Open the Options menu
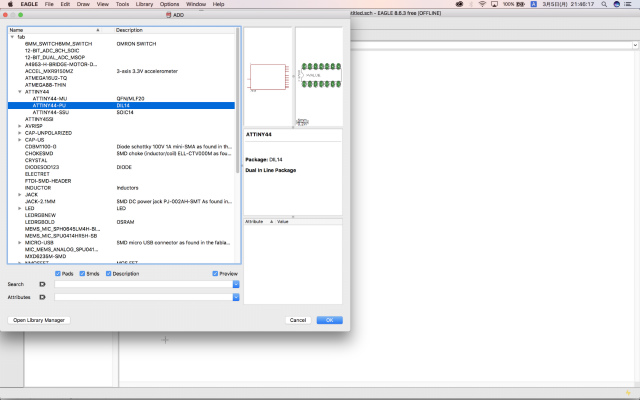 169,4
